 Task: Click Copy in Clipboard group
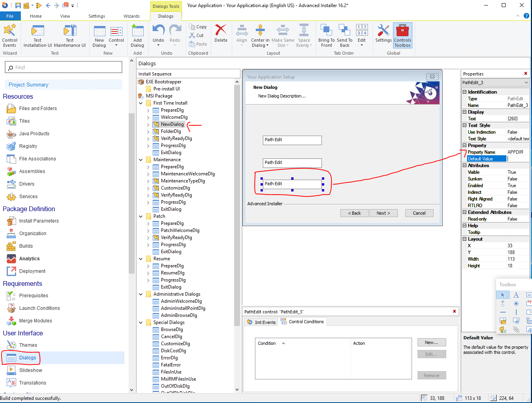click(198, 27)
